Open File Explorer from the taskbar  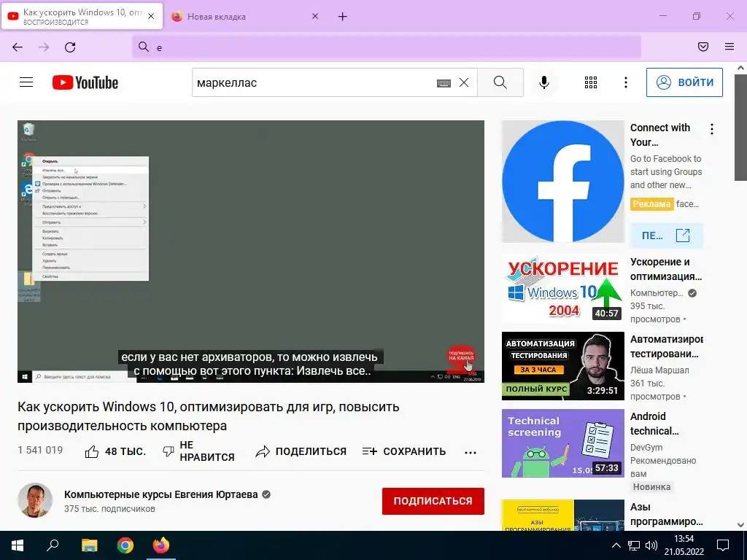click(89, 545)
